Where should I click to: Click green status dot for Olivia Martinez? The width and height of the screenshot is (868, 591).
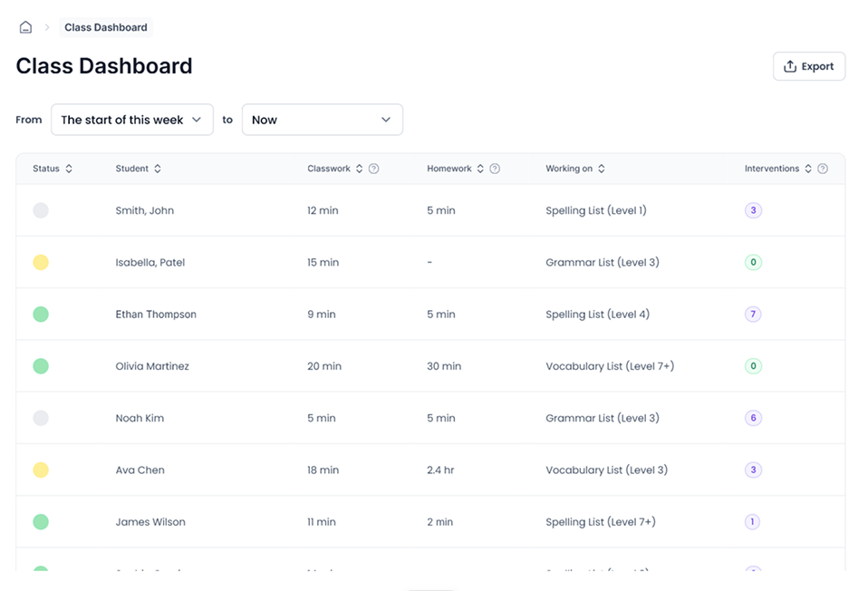[41, 366]
